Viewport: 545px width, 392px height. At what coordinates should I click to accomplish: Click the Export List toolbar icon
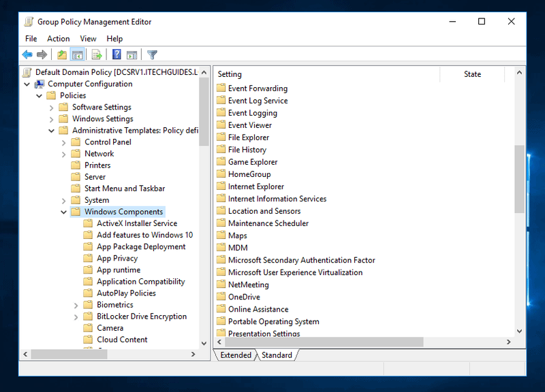click(96, 54)
